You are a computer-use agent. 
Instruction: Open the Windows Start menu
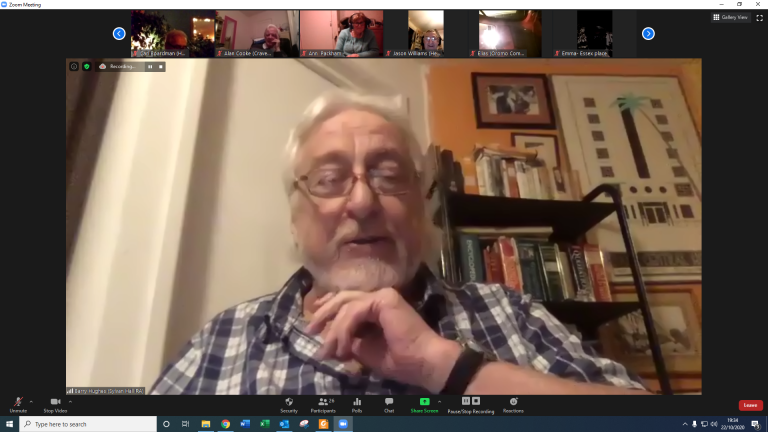pyautogui.click(x=9, y=424)
